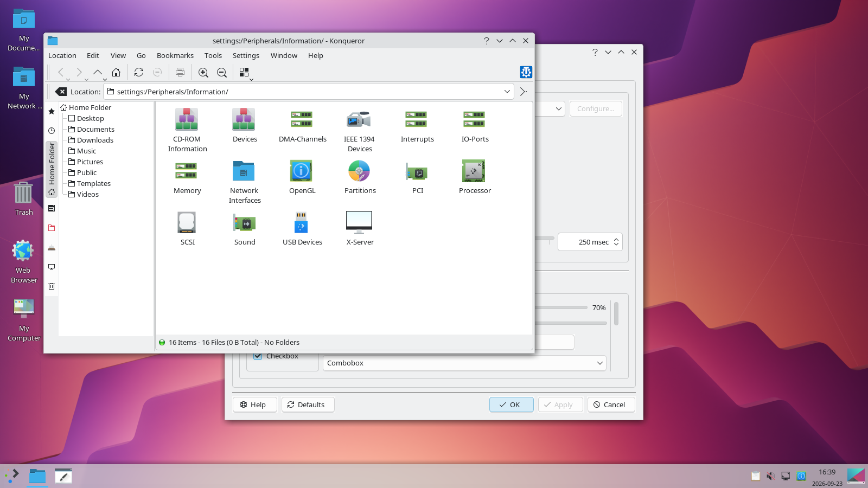
Task: Click the vertical scrollbar in background dialog
Action: coord(616,313)
